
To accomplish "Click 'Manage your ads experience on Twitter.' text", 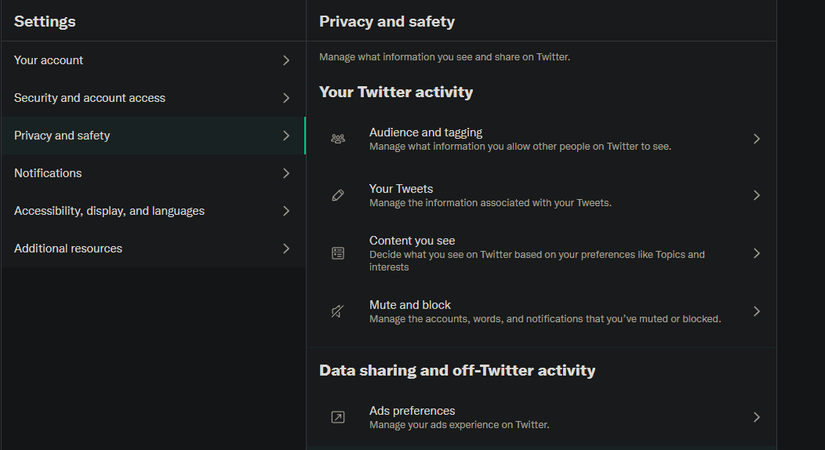I will click(459, 425).
